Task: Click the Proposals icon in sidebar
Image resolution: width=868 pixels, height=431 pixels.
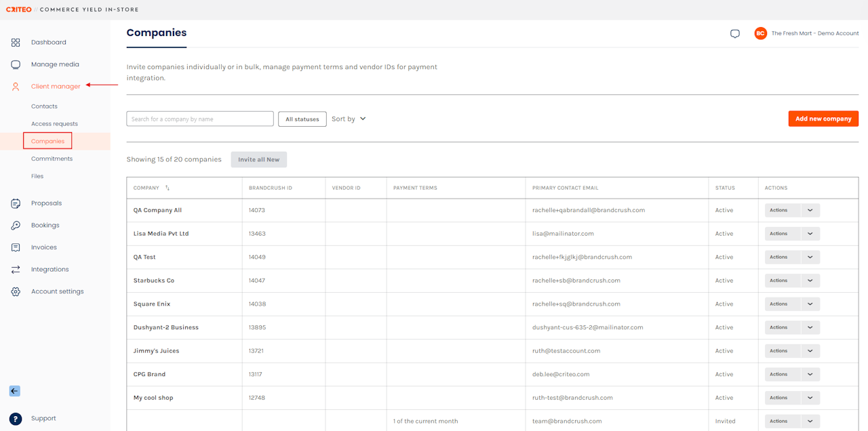Action: 16,203
